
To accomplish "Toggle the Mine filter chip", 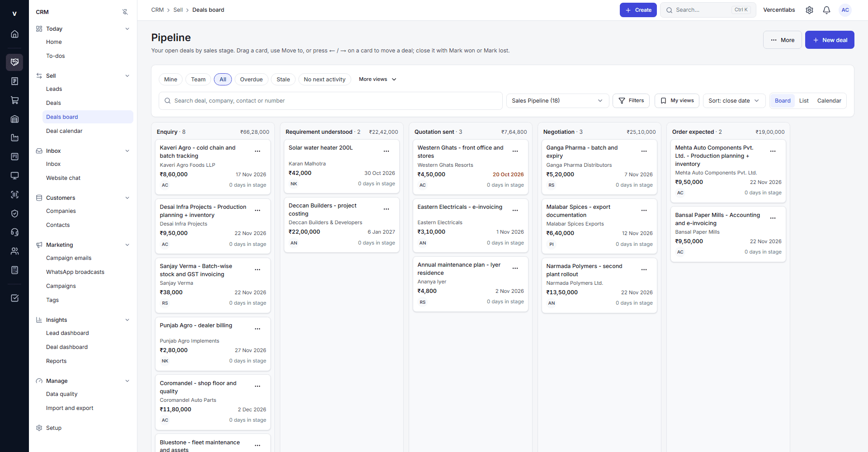I will point(170,80).
